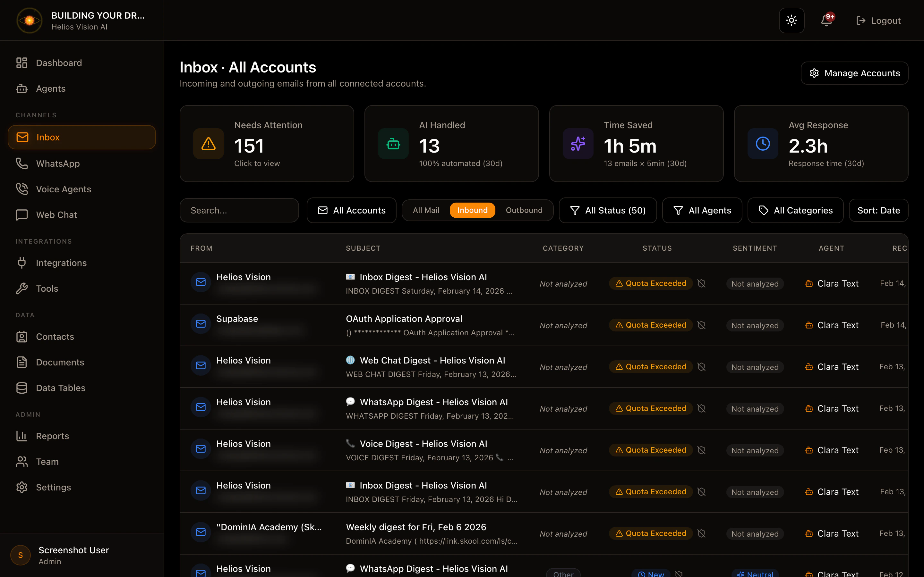The height and width of the screenshot is (577, 924).
Task: Open Reports in the Admin section
Action: pos(52,436)
